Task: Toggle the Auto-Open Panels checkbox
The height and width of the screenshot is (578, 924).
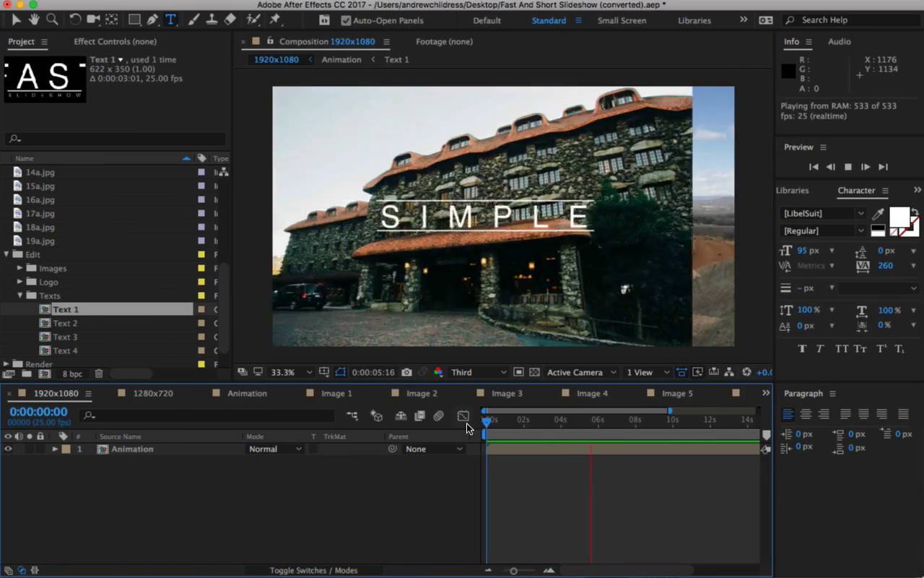Action: [346, 20]
